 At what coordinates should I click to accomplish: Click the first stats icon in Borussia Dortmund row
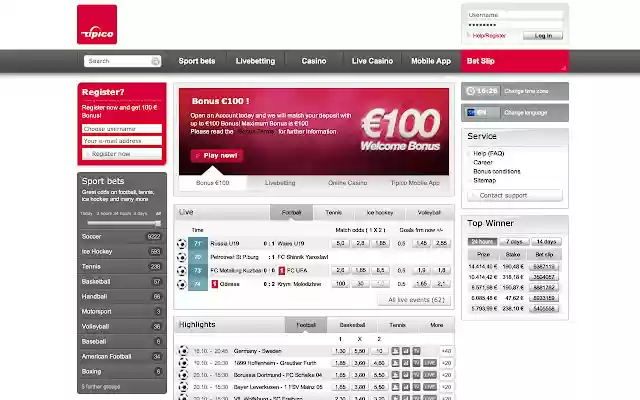coord(395,375)
